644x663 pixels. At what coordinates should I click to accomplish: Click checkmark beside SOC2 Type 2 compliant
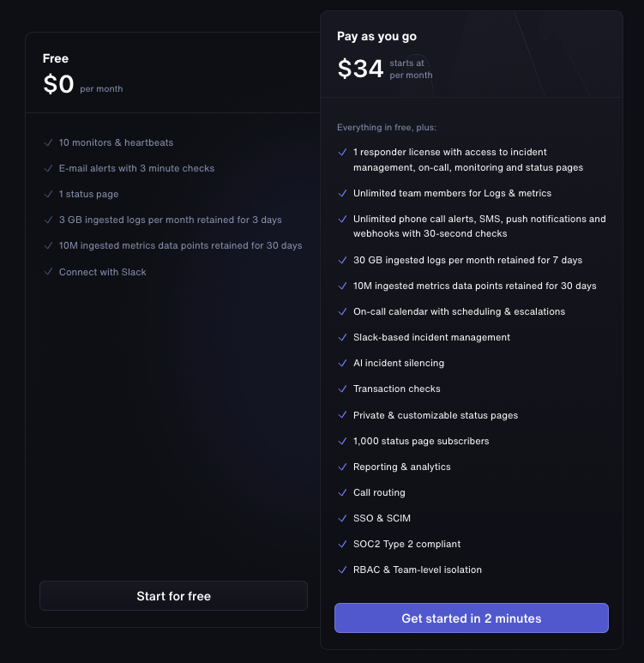tap(343, 544)
